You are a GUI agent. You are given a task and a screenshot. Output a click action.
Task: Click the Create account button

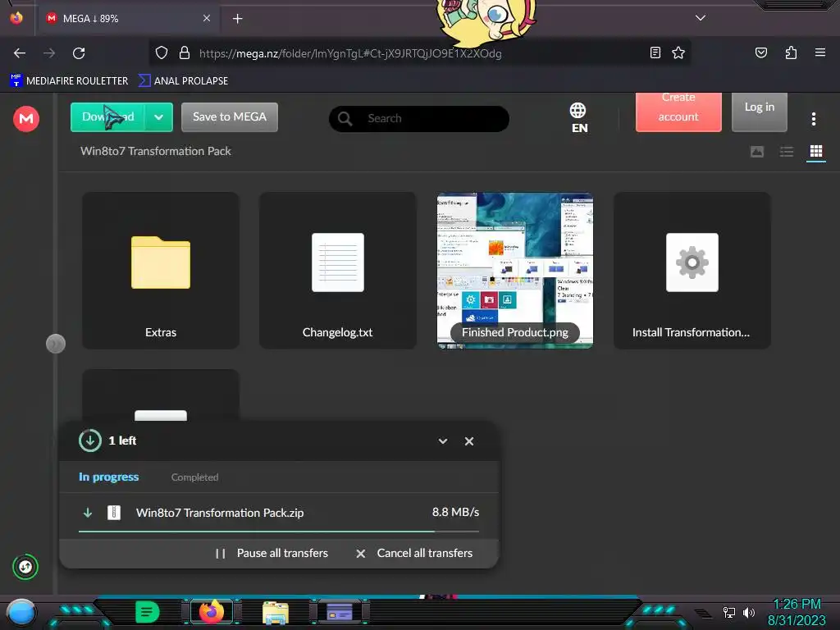[x=678, y=112]
